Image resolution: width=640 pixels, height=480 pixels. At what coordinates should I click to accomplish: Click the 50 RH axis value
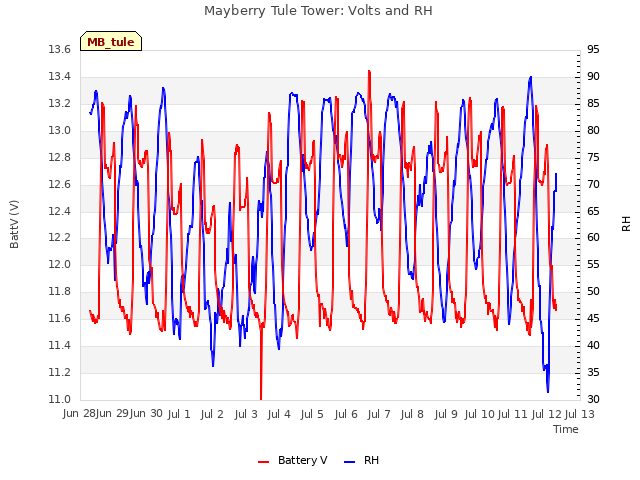pyautogui.click(x=593, y=292)
